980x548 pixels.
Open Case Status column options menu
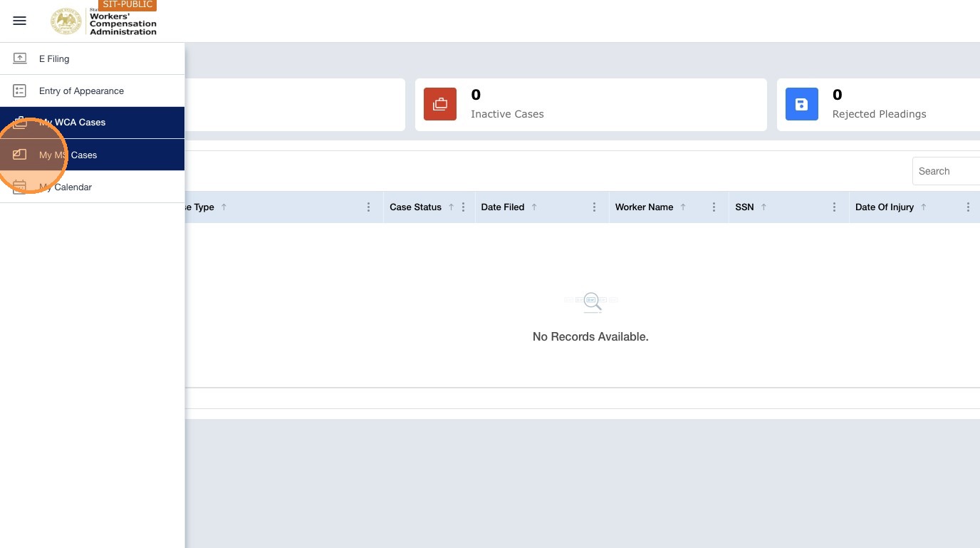pyautogui.click(x=463, y=207)
